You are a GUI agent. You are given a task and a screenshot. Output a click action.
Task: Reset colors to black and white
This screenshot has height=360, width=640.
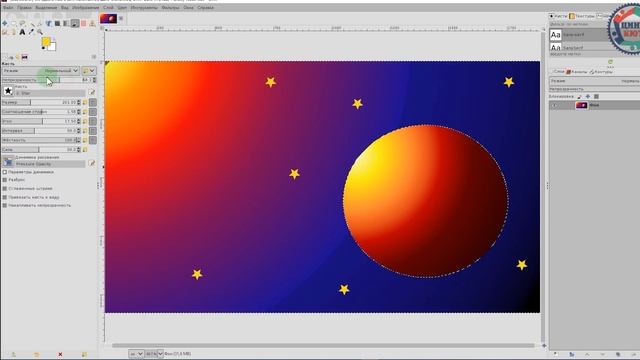[43, 48]
